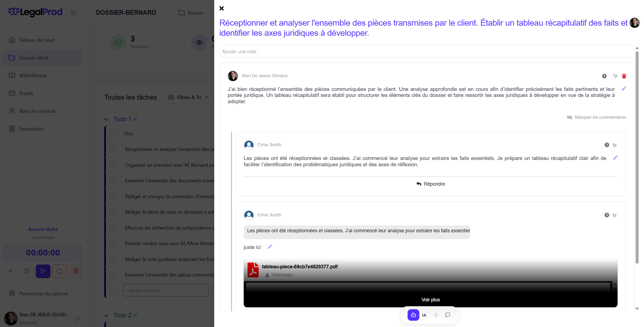The width and height of the screenshot is (644, 327).
Task: Delete Stan De Jesus Oliveira's note via trash icon
Action: coord(624,76)
